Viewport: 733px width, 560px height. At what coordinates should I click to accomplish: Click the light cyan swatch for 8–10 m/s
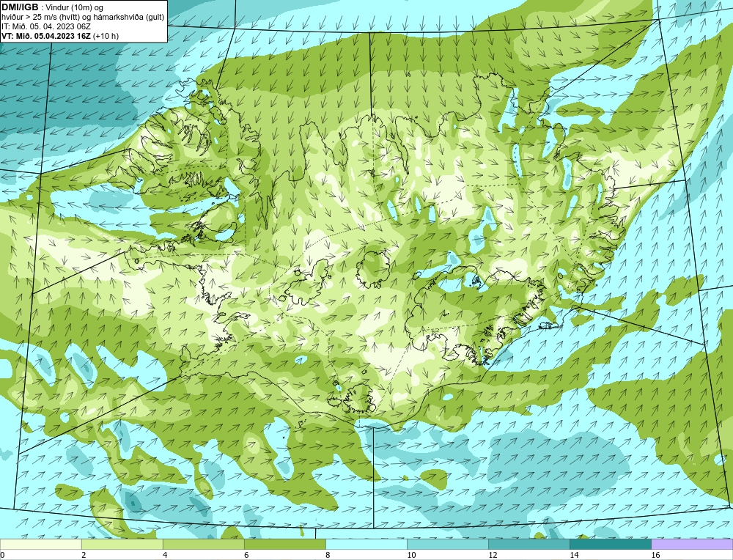click(366, 544)
